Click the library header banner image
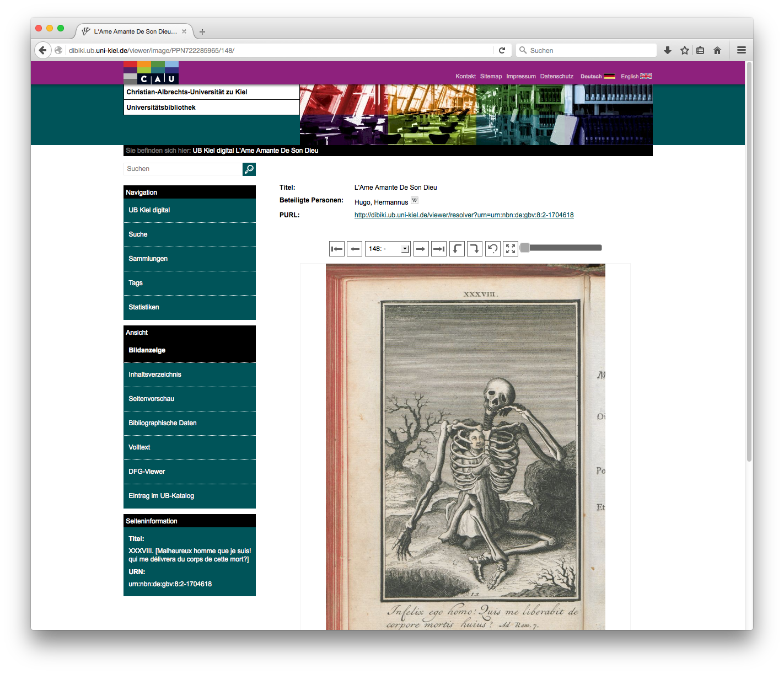Screen dimensions: 784x674 [x=476, y=115]
